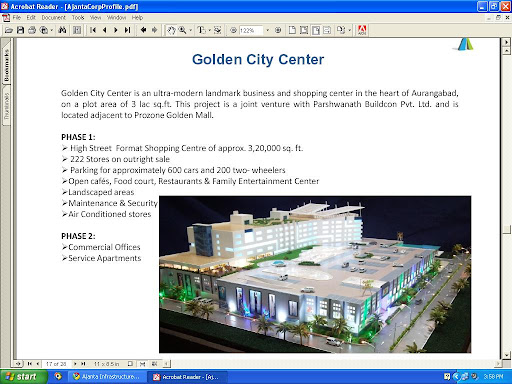Click status bar Last Page button

(x=83, y=364)
